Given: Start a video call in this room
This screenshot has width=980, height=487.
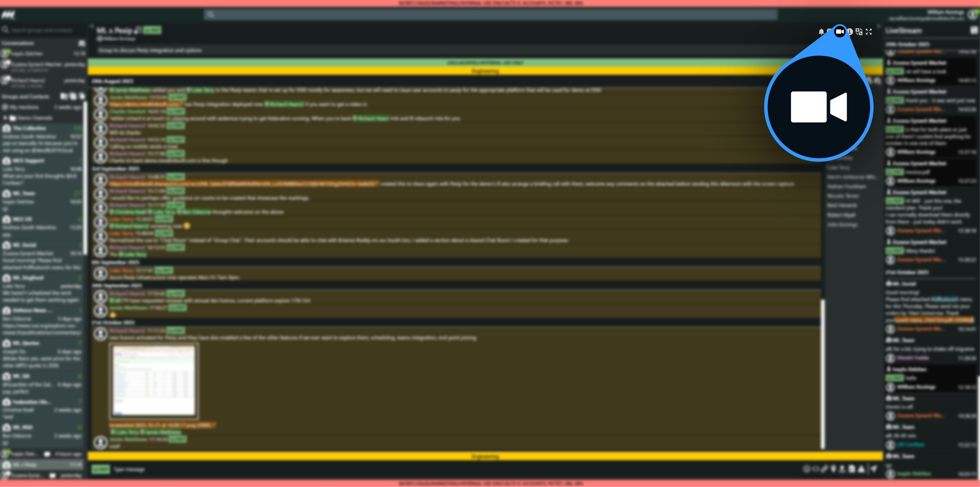Looking at the screenshot, I should coord(840,32).
